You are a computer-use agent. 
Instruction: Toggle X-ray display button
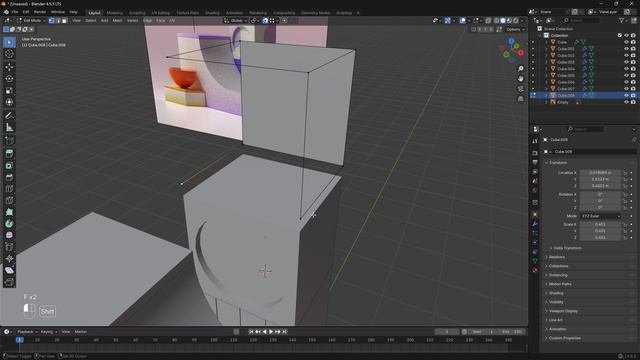[488, 20]
